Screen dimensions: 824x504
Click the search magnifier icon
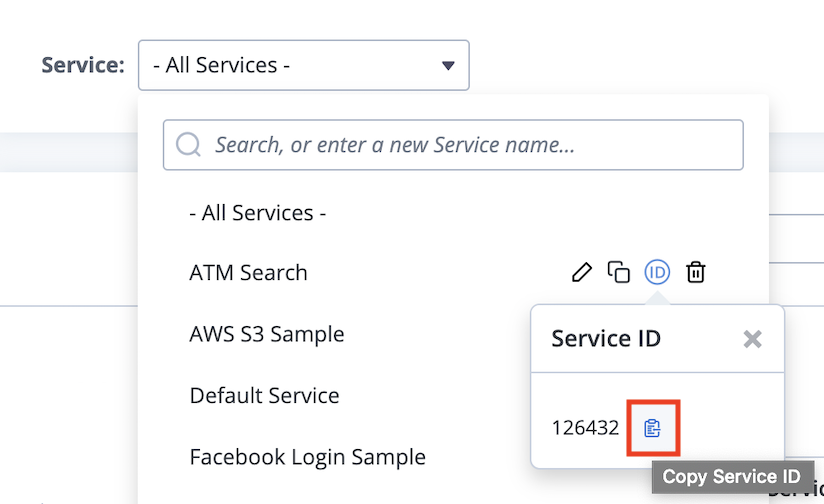tap(188, 145)
